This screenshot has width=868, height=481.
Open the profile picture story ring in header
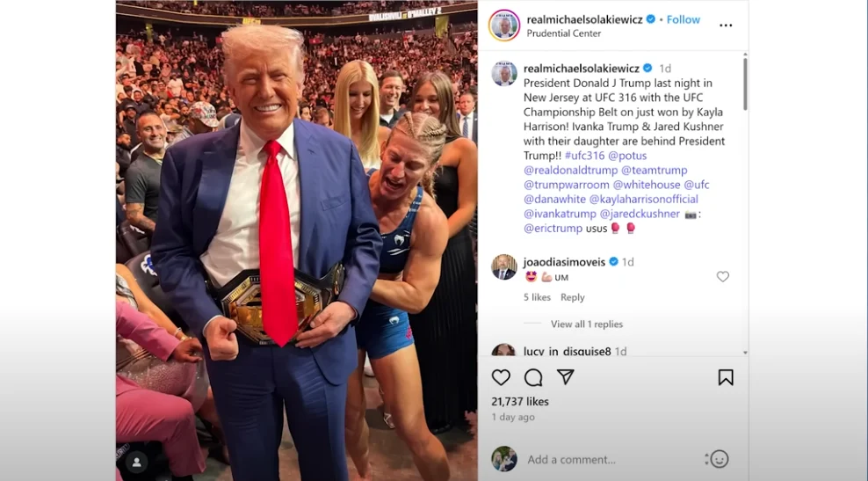pos(503,26)
